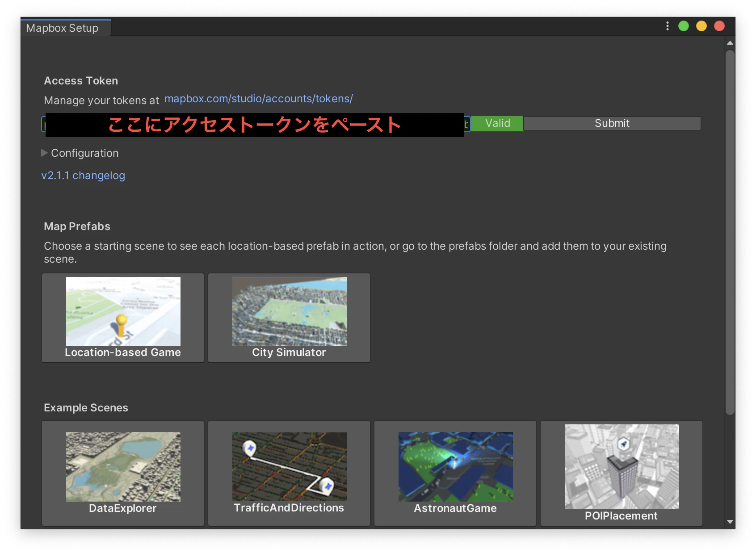
Task: Click the green Valid status indicator
Action: click(x=497, y=123)
